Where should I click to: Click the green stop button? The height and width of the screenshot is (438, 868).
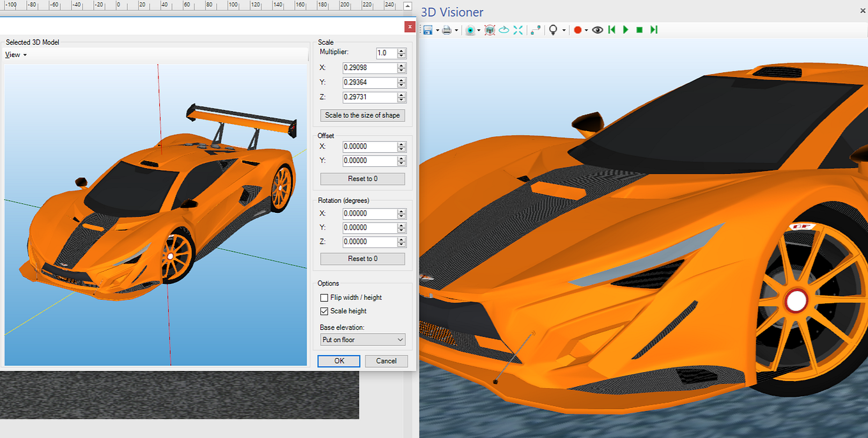coord(640,30)
